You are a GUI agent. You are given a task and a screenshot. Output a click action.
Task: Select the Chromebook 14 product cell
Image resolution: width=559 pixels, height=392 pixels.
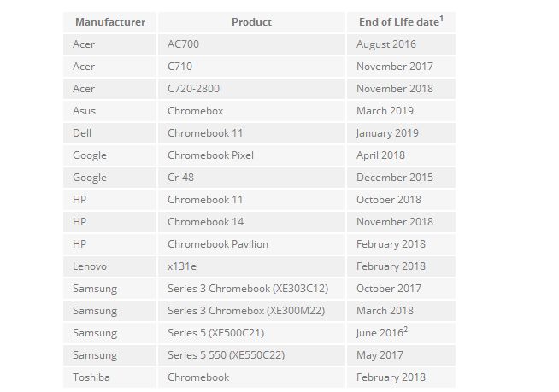tap(251, 222)
